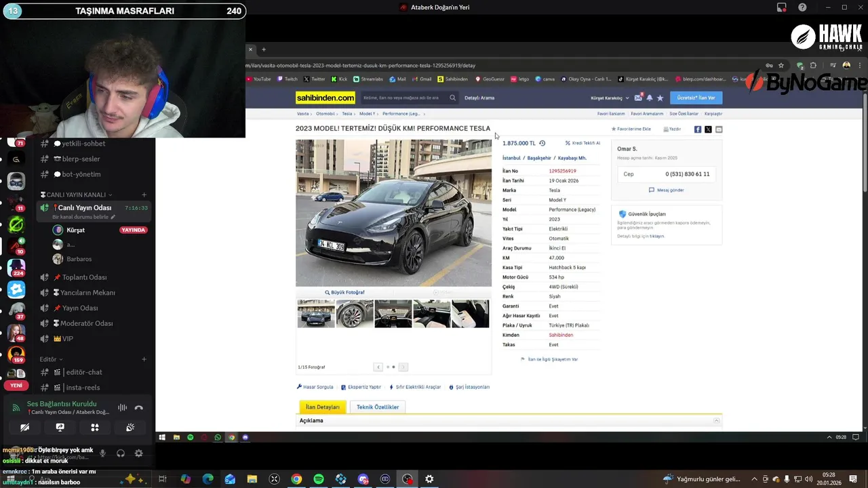Open Discord user settings gear
This screenshot has width=868, height=488.
(138, 453)
